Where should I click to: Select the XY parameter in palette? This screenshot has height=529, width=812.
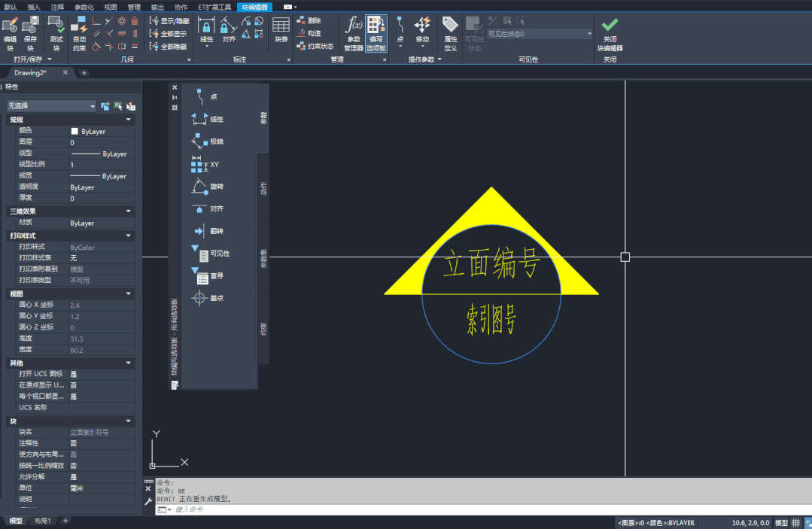(205, 165)
